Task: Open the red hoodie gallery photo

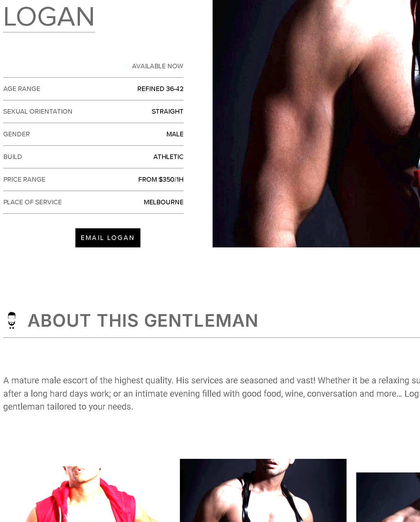Action: click(x=92, y=494)
